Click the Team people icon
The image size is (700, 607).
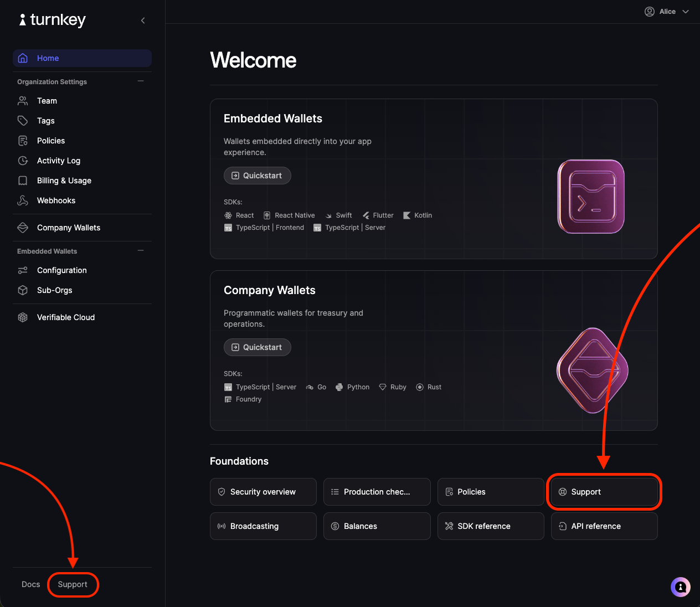(x=23, y=101)
